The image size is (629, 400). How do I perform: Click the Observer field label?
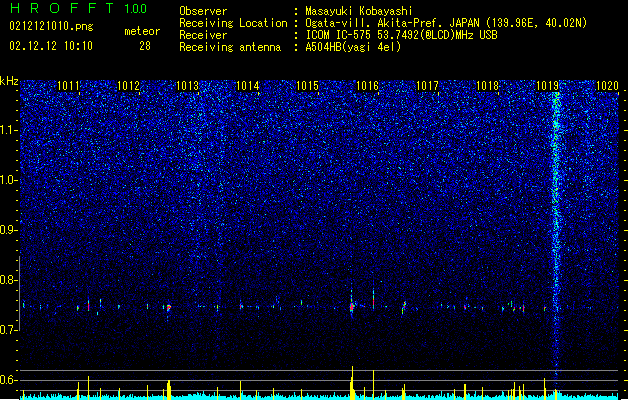click(x=203, y=11)
